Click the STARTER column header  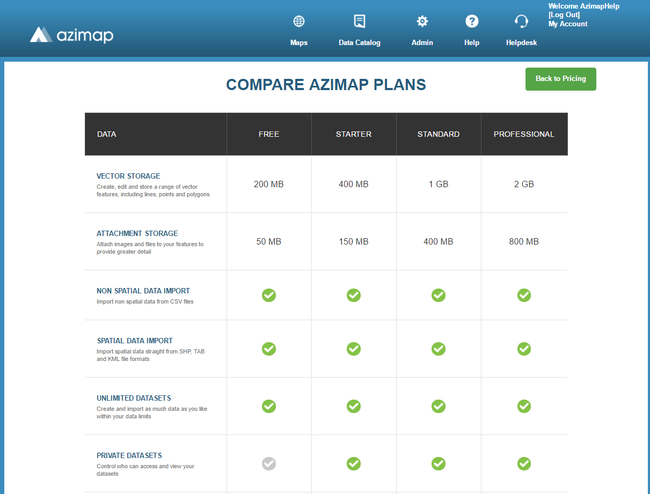pos(354,134)
